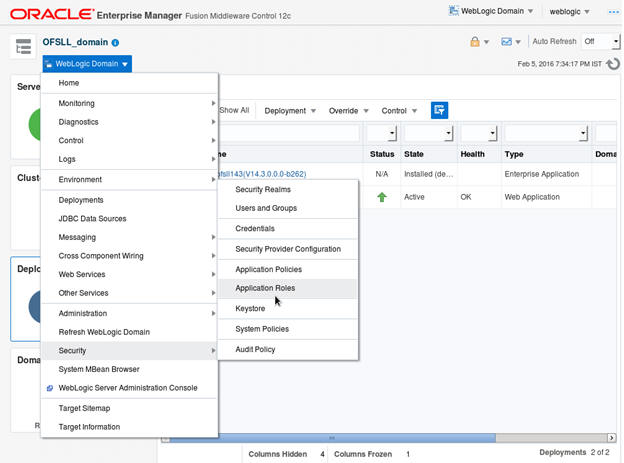Expand the Control submenu item
The image size is (624, 463).
click(129, 141)
